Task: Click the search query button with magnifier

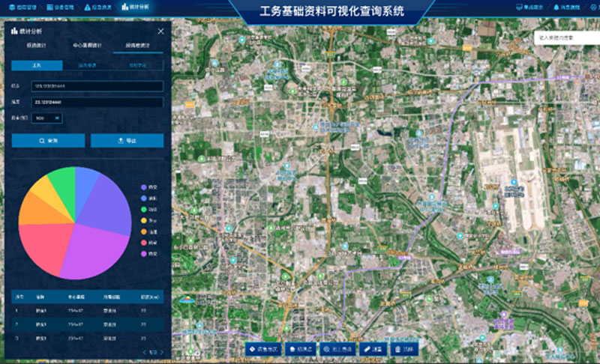Action: 49,140
